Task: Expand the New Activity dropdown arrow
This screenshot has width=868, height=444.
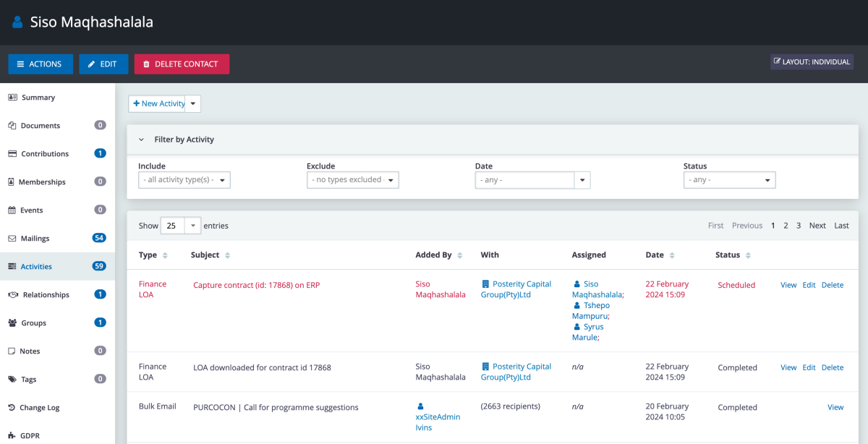Action: (192, 103)
